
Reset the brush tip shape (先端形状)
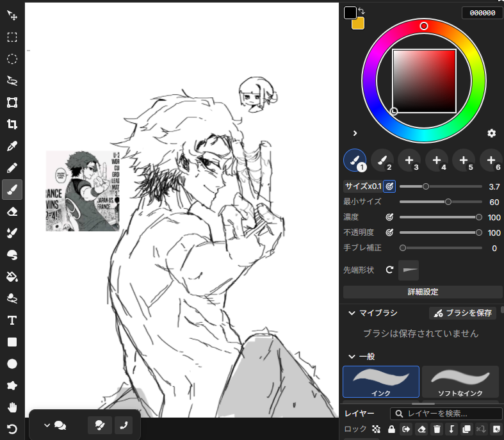(389, 270)
